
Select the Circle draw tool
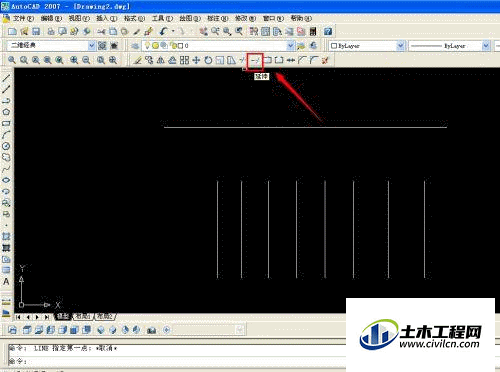point(6,146)
